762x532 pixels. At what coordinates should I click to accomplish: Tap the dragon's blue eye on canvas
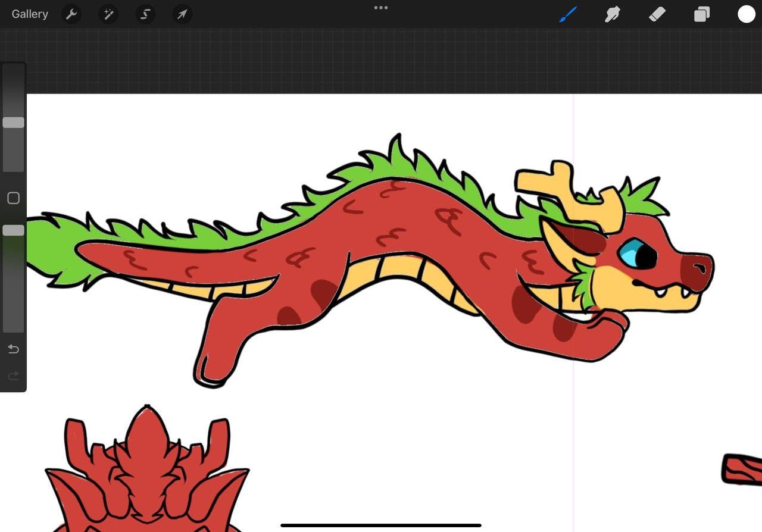click(636, 255)
